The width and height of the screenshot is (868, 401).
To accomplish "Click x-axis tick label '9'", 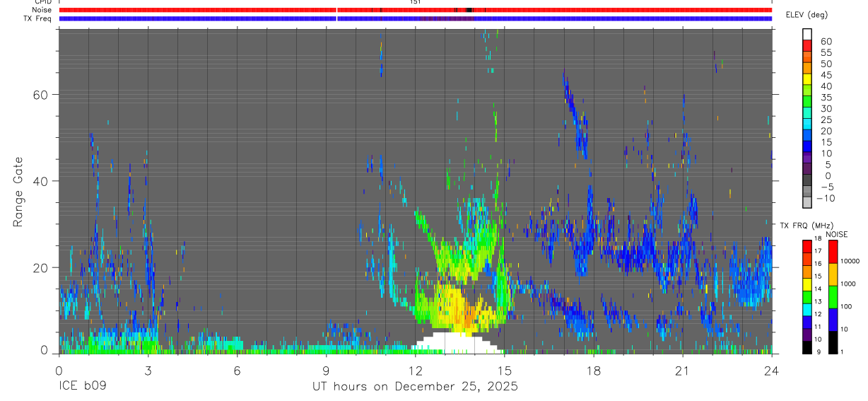I will pyautogui.click(x=326, y=371).
